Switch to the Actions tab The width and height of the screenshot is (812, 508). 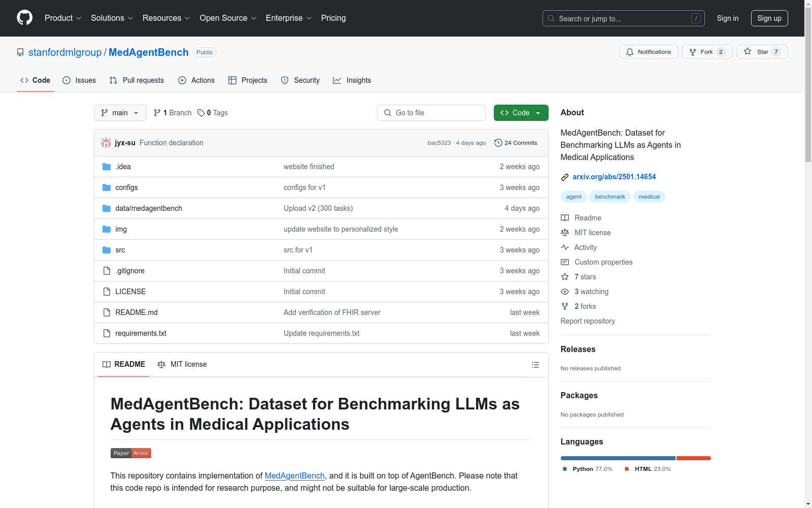tap(196, 80)
